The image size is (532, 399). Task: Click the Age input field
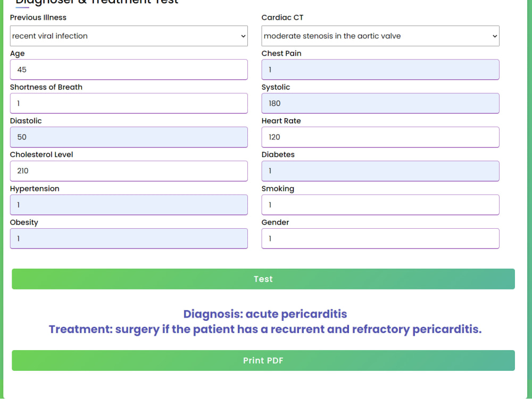[x=129, y=70]
